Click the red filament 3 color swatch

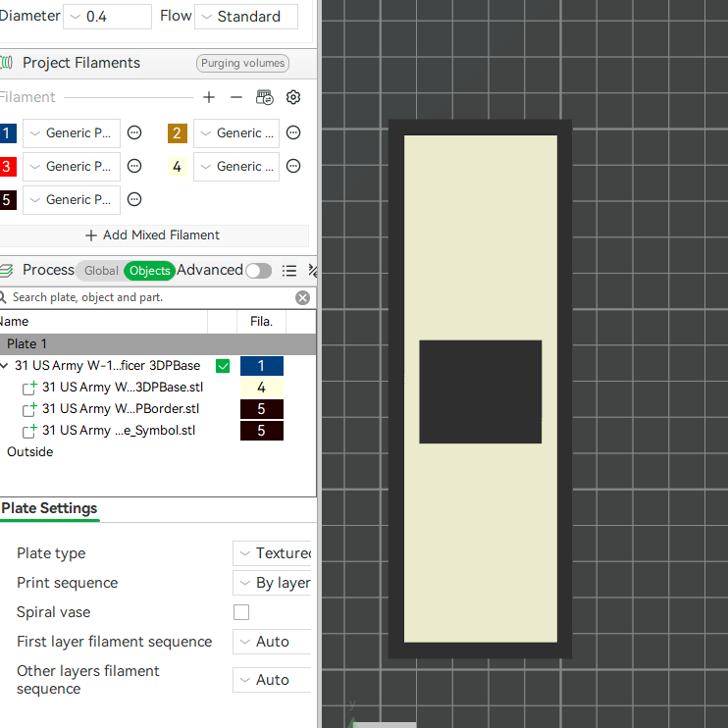(x=8, y=166)
